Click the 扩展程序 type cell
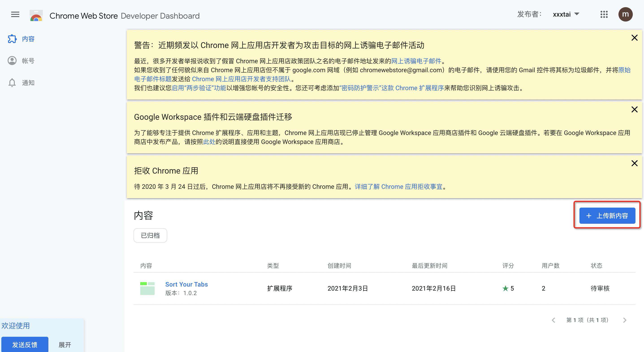The height and width of the screenshot is (352, 644). pyautogui.click(x=279, y=289)
